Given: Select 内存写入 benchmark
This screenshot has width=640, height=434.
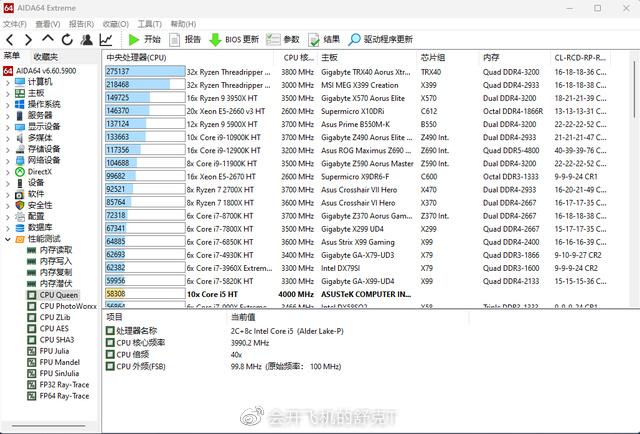Looking at the screenshot, I should tap(56, 261).
